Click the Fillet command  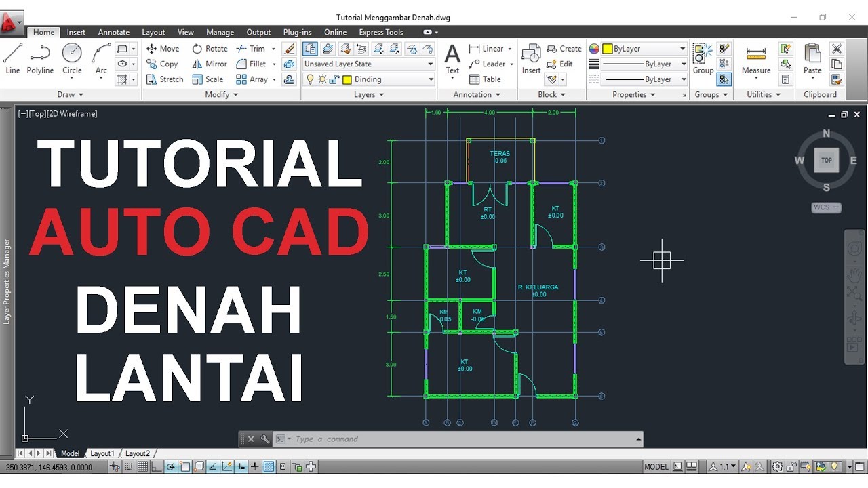(x=251, y=64)
